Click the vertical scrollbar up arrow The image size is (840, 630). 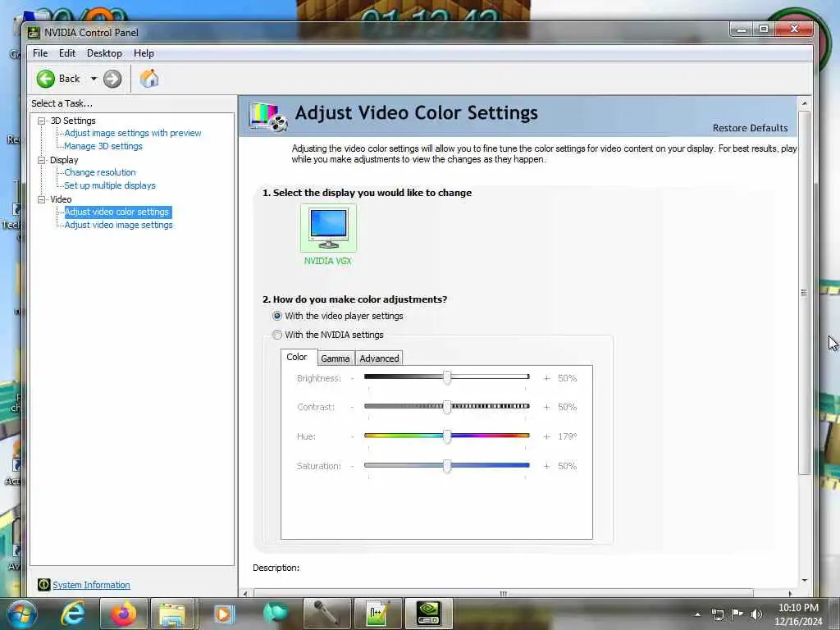[804, 103]
